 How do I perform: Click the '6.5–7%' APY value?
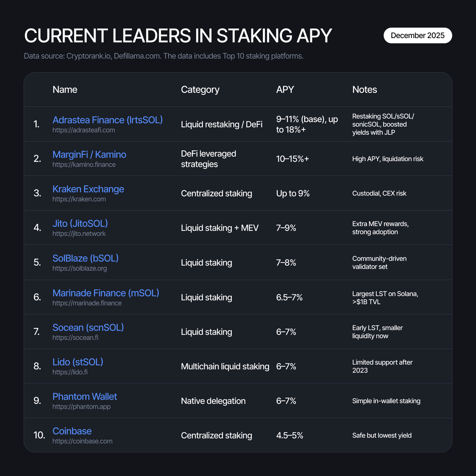point(289,297)
